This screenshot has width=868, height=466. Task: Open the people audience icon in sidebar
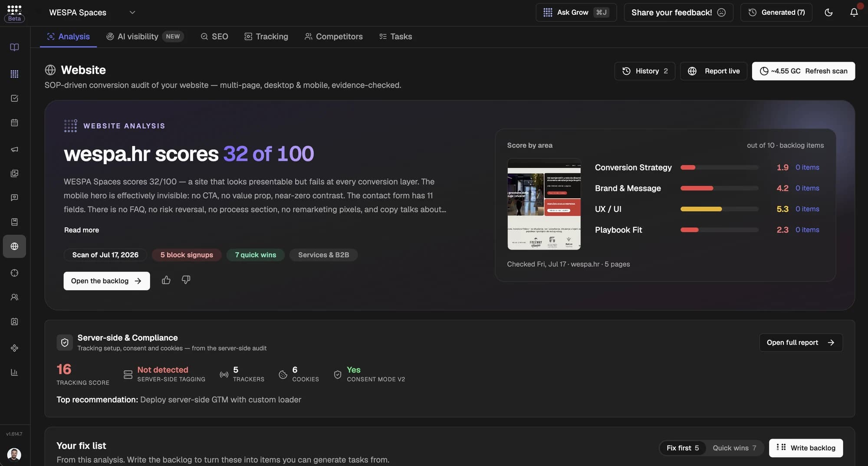tap(14, 297)
